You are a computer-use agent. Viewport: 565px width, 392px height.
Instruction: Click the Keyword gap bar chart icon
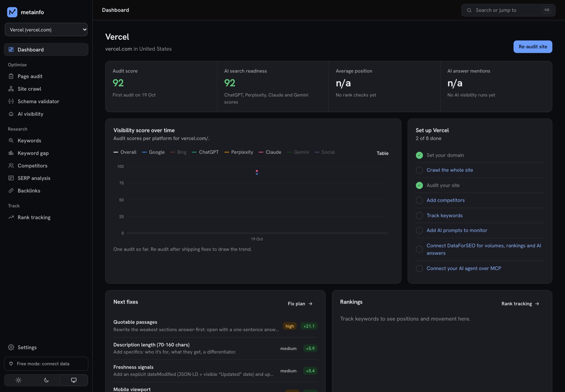coord(11,153)
